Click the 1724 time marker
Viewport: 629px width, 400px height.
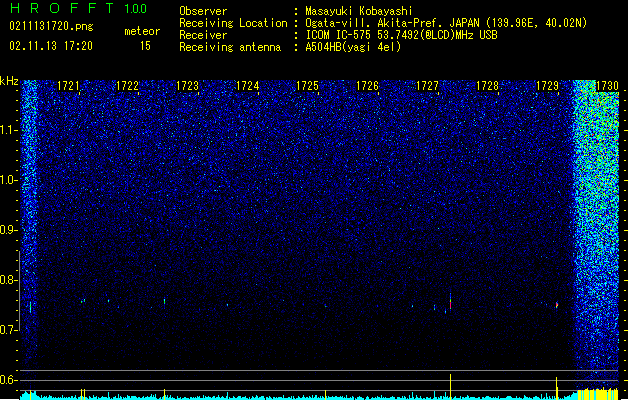(248, 86)
